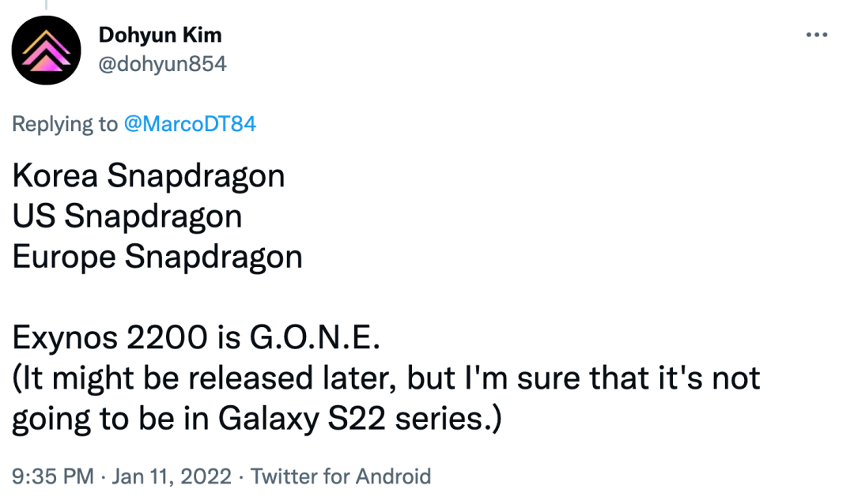This screenshot has width=854, height=504.
Task: Click the word 'Europe' in the tweet
Action: click(64, 258)
